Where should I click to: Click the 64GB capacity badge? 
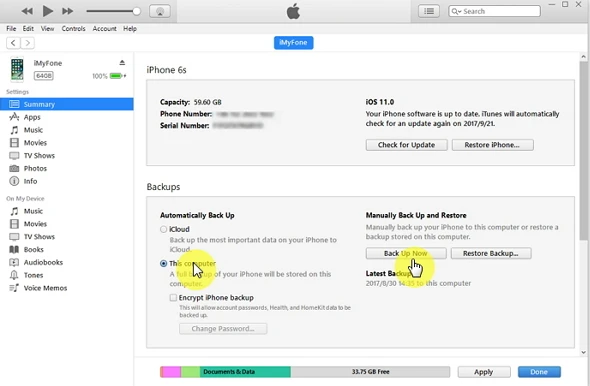[44, 76]
